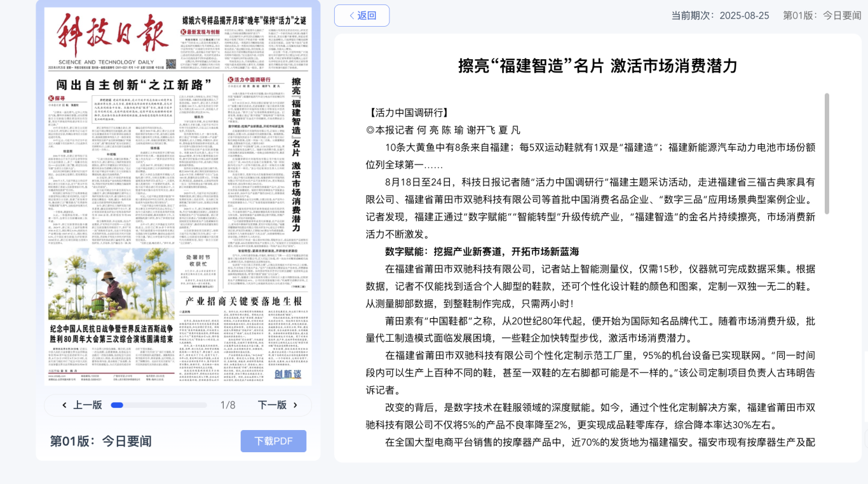
Task: Open the 产业招商关键要落地生根 article on page
Action: point(243,301)
